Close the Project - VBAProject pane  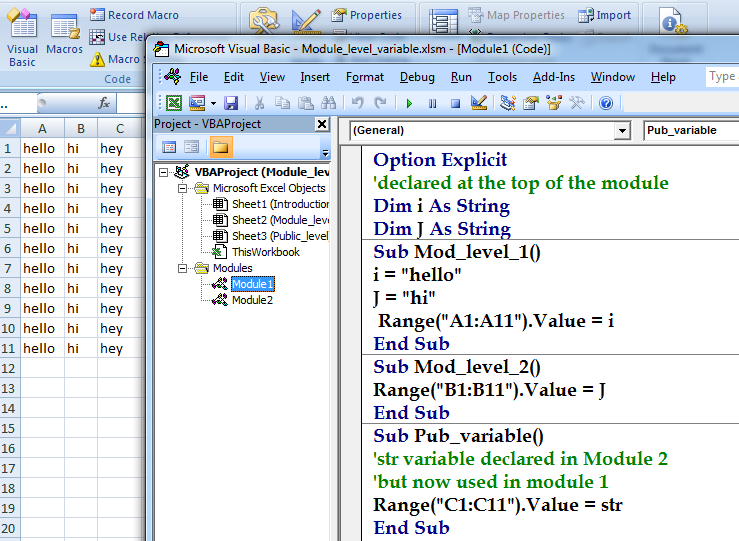pos(322,124)
